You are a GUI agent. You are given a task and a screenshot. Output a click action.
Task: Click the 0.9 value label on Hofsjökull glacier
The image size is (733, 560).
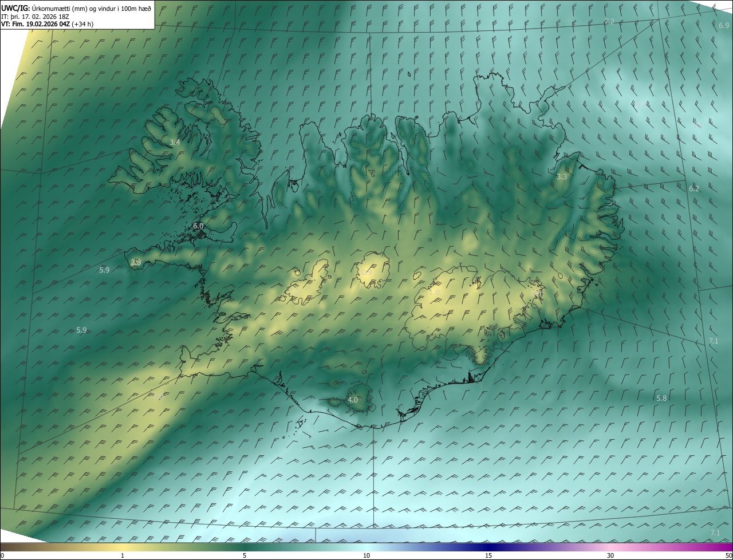(367, 273)
